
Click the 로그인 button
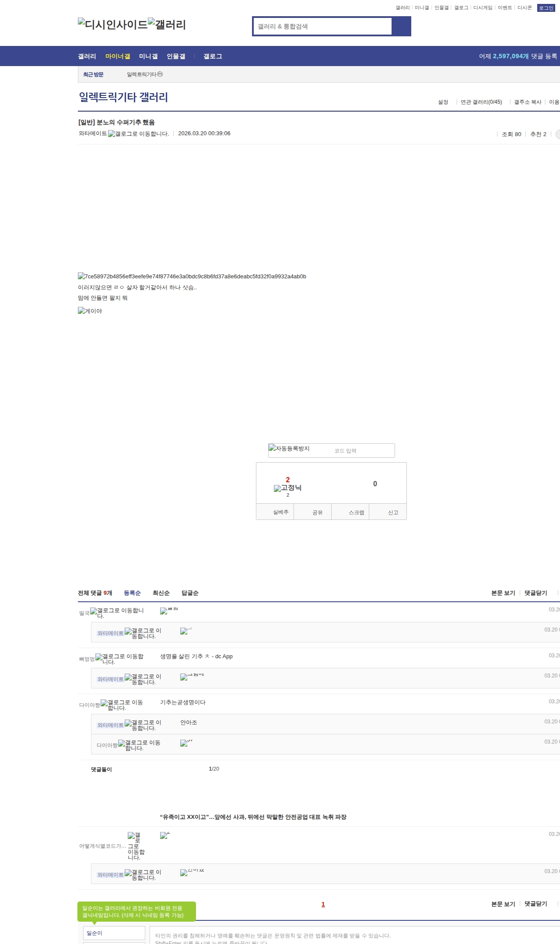[546, 8]
